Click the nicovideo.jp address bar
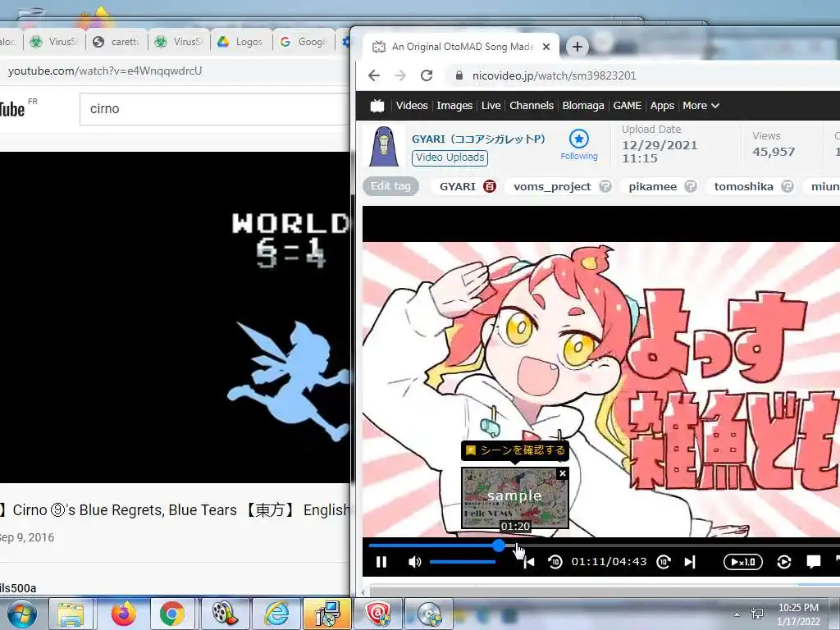This screenshot has width=840, height=630. [x=643, y=75]
